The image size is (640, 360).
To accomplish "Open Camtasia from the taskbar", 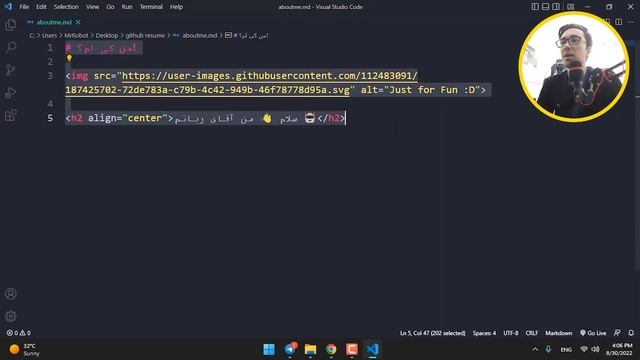I will pyautogui.click(x=352, y=349).
